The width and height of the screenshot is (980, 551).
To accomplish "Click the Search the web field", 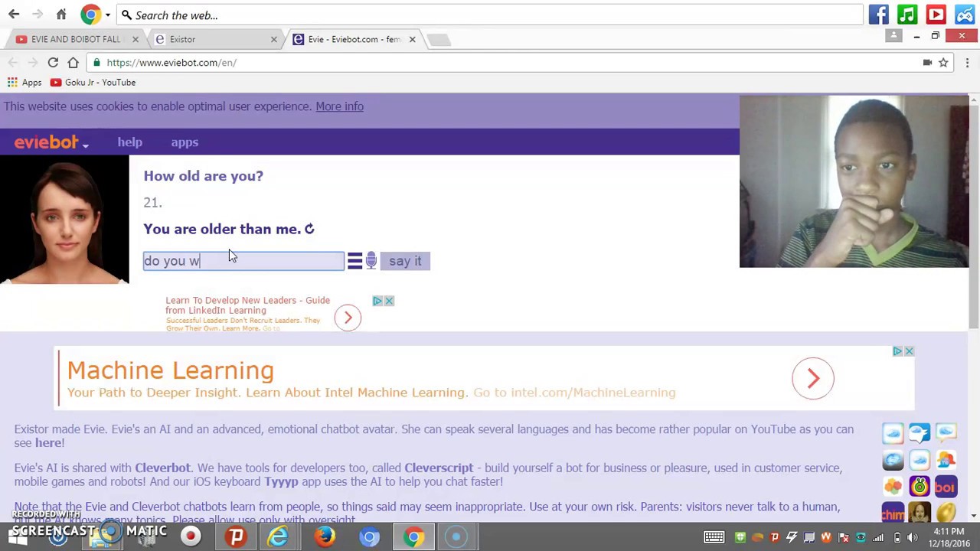I will click(490, 15).
